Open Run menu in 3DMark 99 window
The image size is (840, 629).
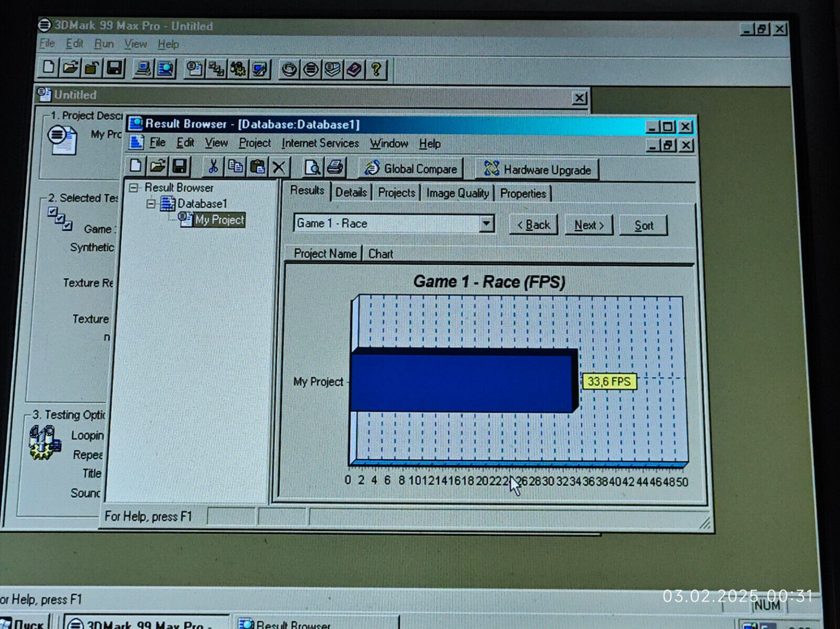coord(103,44)
